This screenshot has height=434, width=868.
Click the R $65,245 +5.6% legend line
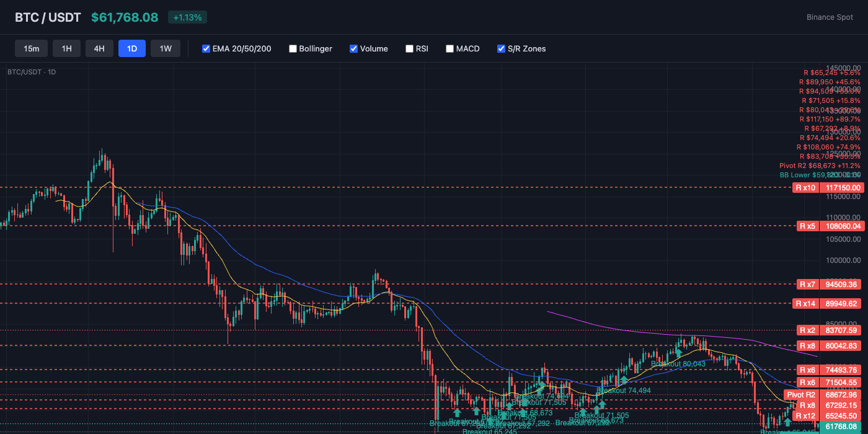click(832, 73)
